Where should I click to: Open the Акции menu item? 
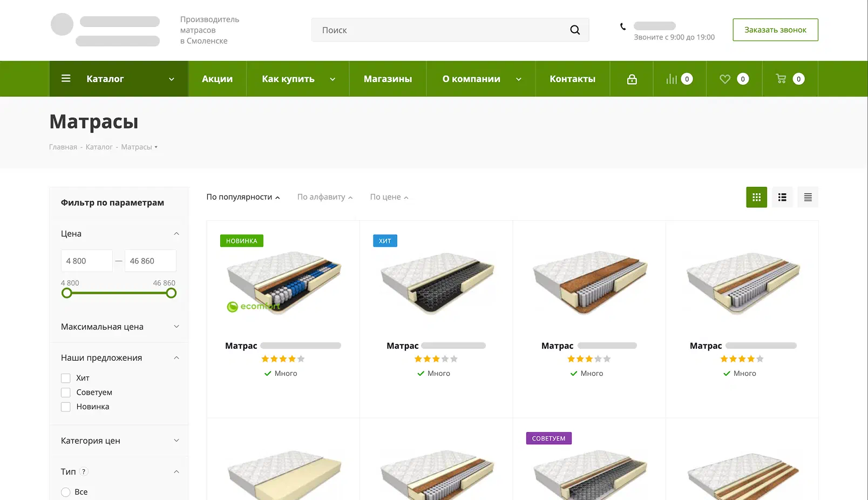click(217, 79)
